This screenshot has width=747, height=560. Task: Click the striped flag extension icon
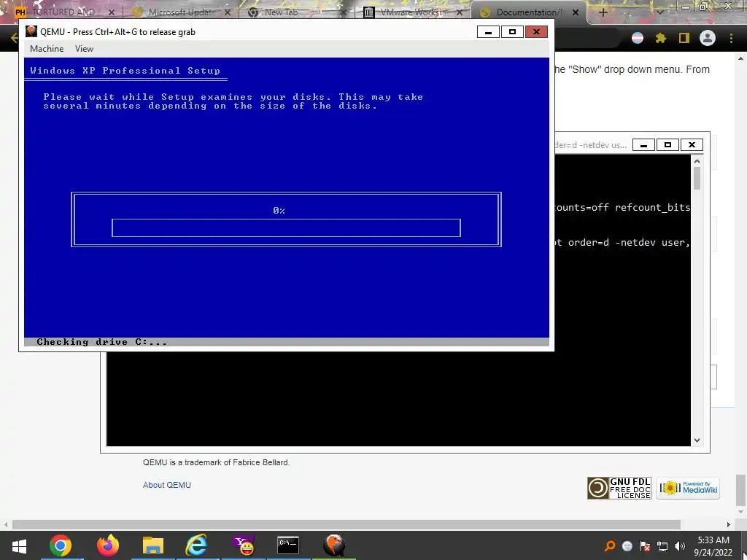(637, 38)
